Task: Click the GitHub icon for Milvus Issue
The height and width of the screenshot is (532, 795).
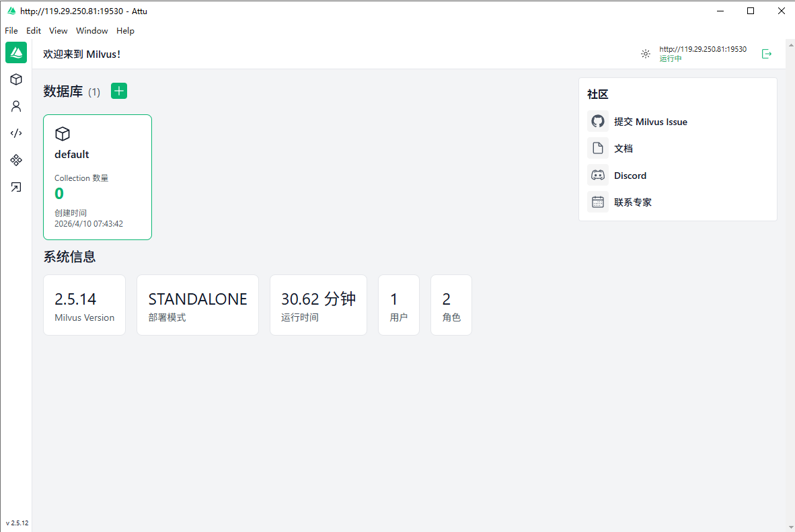Action: (x=598, y=121)
